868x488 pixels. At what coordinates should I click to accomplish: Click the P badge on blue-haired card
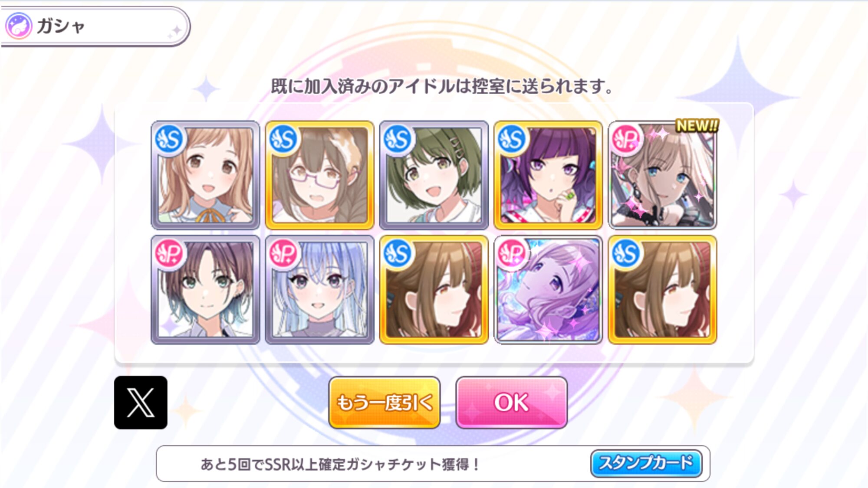(283, 254)
